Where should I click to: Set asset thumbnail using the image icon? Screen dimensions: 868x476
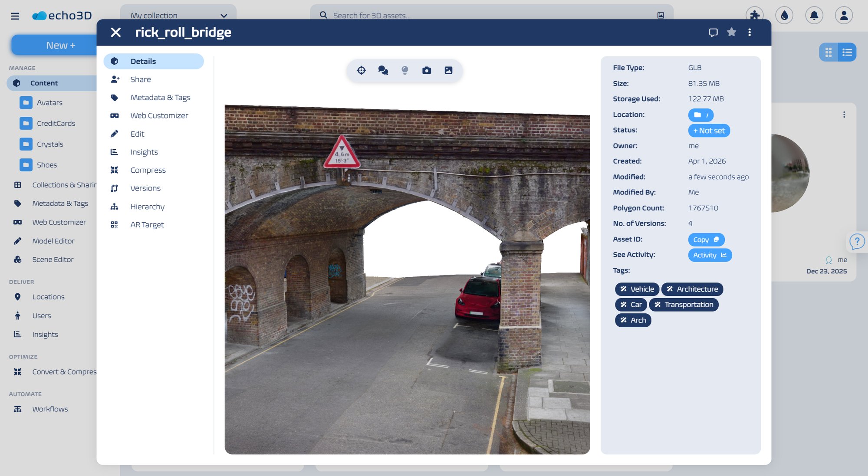[x=448, y=70]
